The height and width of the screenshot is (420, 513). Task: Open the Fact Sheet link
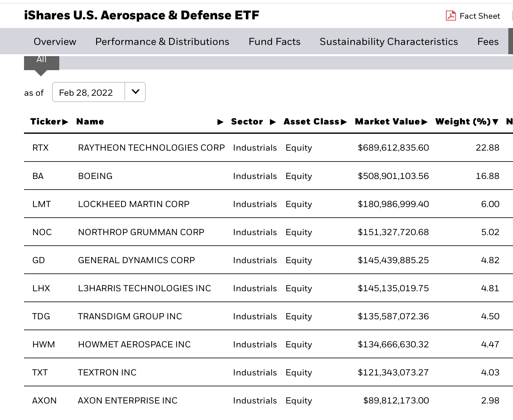480,16
